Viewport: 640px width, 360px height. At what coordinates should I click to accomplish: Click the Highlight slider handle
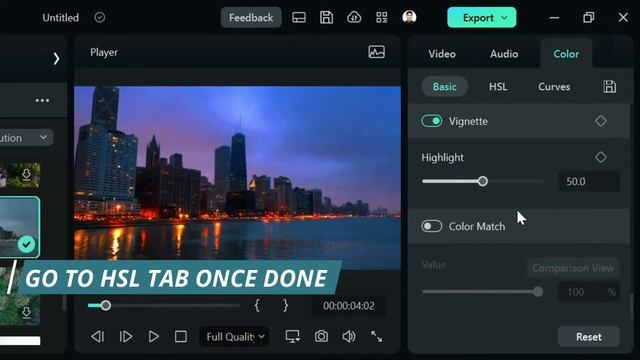point(482,181)
